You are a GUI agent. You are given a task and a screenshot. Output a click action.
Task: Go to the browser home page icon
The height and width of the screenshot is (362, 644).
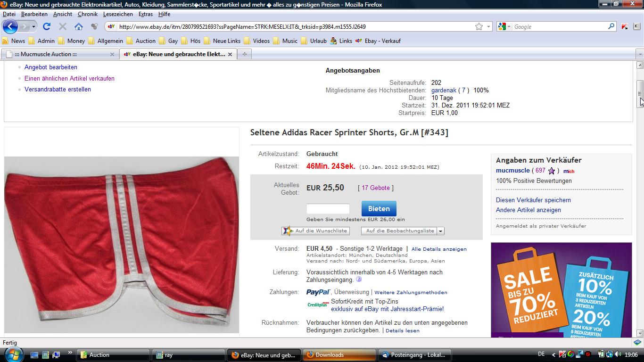[79, 26]
